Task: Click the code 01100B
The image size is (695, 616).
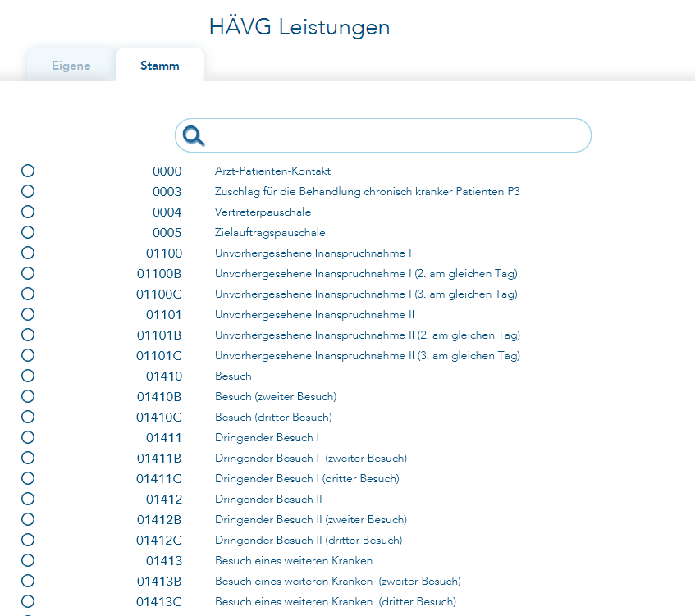Action: click(x=159, y=274)
